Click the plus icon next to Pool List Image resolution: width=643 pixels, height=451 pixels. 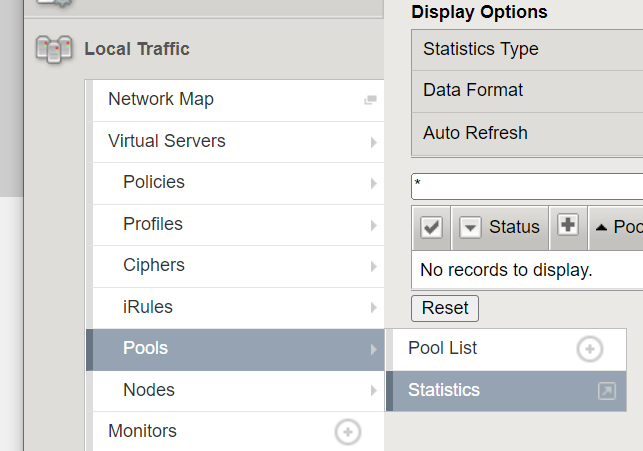point(590,349)
